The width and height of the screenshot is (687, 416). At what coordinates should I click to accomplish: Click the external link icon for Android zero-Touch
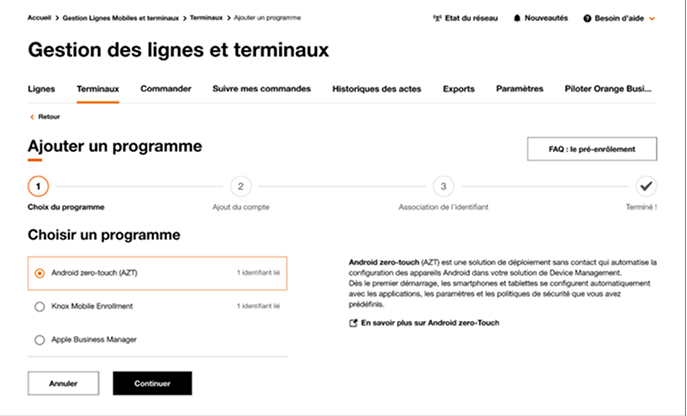[x=353, y=323]
